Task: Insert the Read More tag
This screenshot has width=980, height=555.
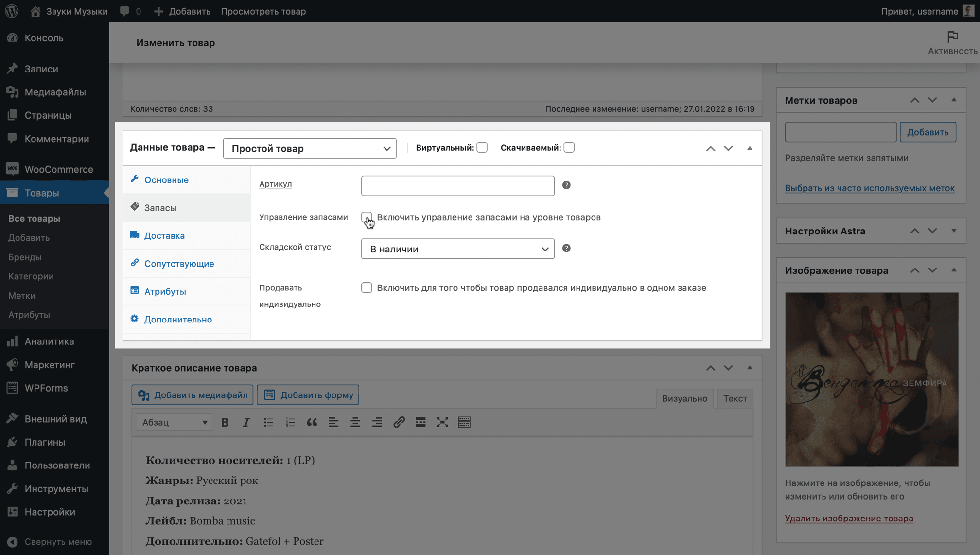Action: coord(420,422)
